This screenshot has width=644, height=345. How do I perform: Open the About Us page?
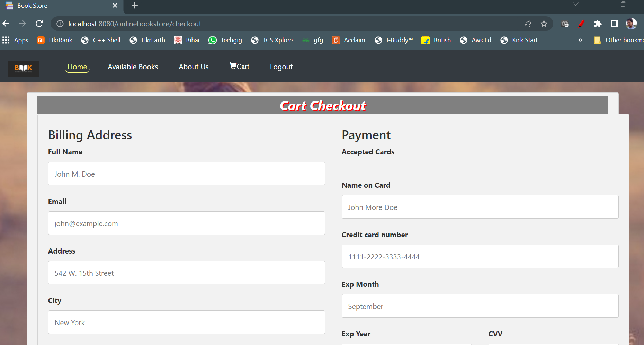coord(194,67)
